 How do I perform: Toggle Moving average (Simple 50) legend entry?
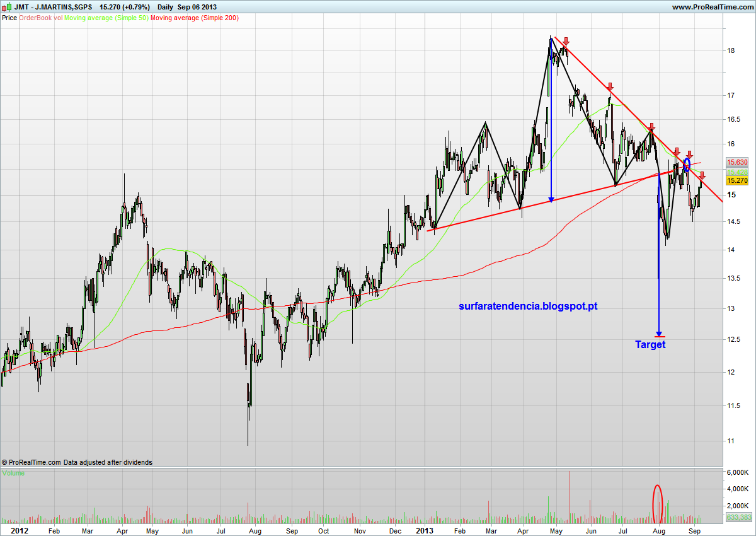point(106,18)
